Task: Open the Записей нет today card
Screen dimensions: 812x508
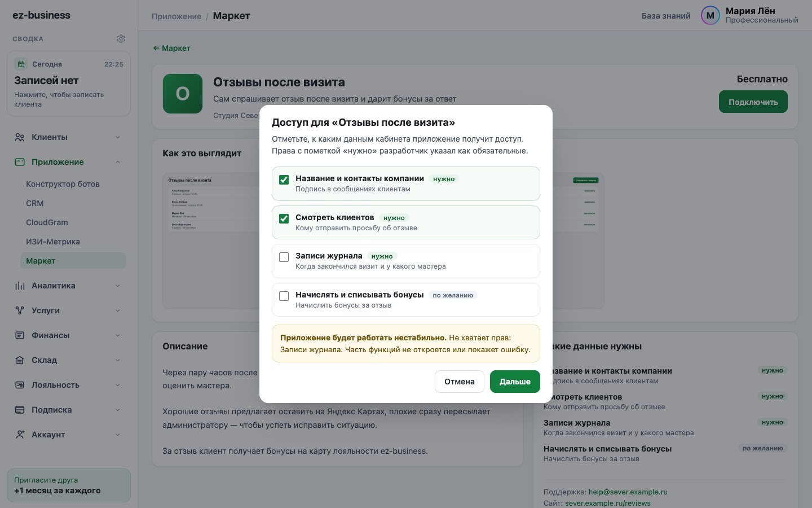Action: tap(69, 84)
